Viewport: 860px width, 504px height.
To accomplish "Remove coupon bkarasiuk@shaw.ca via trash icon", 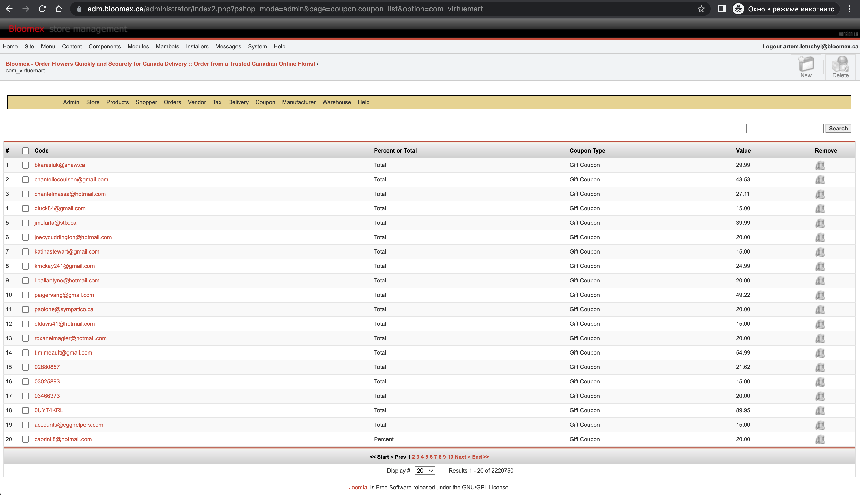I will click(820, 165).
